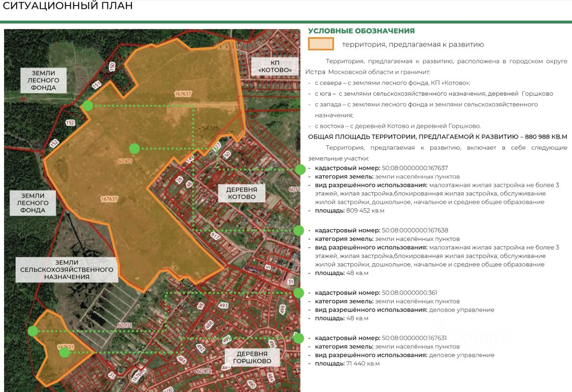The image size is (572, 392).
Task: Click parcel label «151» on the map
Action: tap(97, 85)
